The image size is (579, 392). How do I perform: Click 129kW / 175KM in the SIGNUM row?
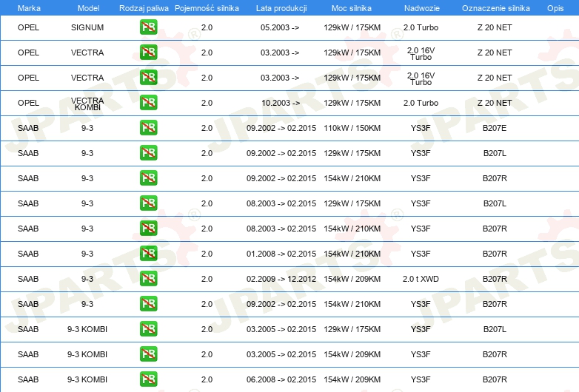(352, 27)
